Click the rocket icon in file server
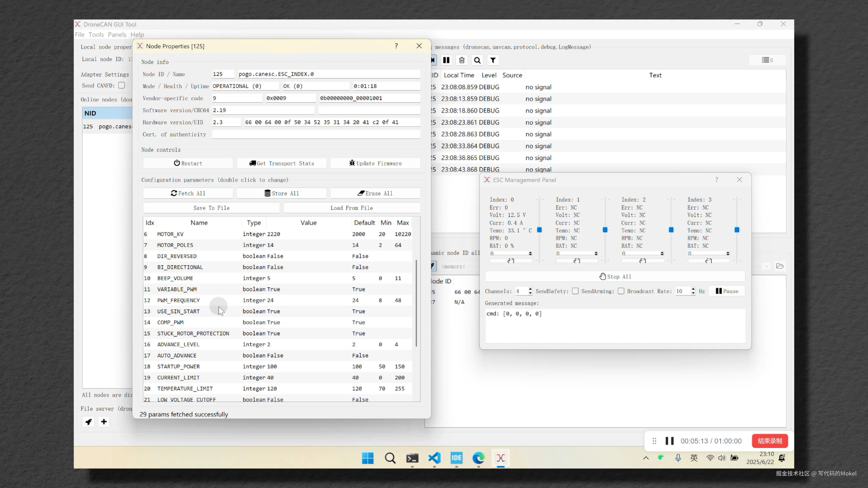 point(89,422)
